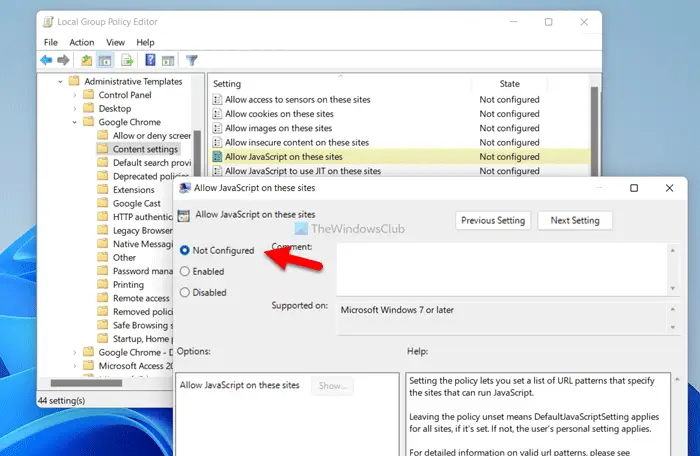Close the Allow JavaScript dialog
The image size is (700, 456).
669,188
